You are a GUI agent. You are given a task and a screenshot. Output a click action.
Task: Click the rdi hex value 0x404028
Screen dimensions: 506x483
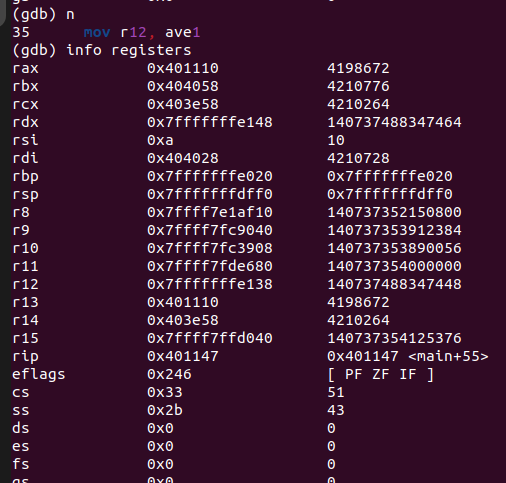[x=183, y=158]
